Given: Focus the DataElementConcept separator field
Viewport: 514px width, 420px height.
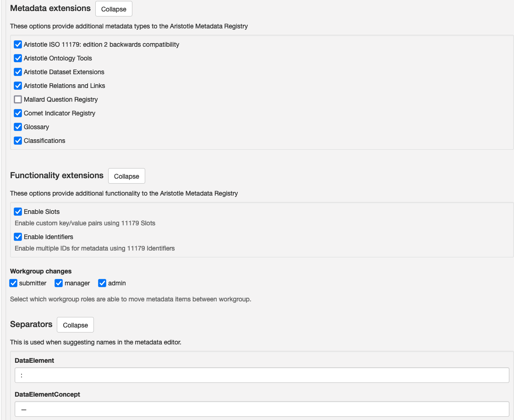Looking at the screenshot, I should click(x=262, y=409).
